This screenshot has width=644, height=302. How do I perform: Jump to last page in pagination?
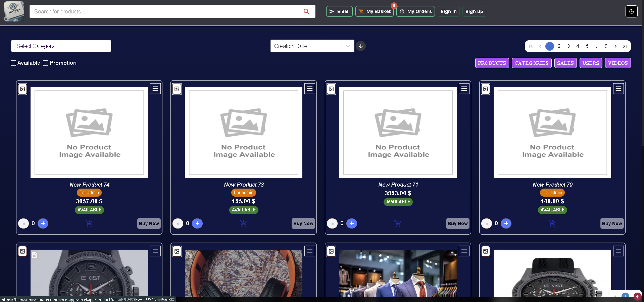625,46
